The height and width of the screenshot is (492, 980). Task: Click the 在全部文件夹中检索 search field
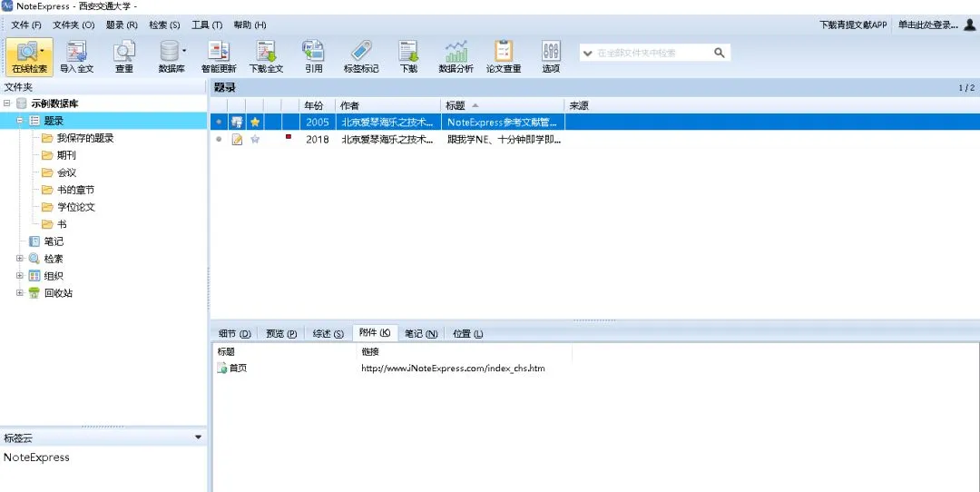[652, 54]
